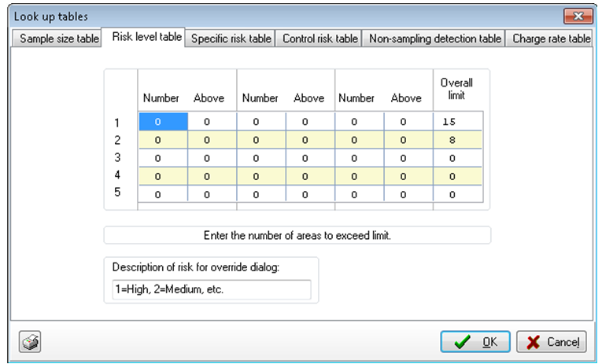Click the 'Look up tables' window title
Screen dimensions: 602x364
pyautogui.click(x=50, y=17)
